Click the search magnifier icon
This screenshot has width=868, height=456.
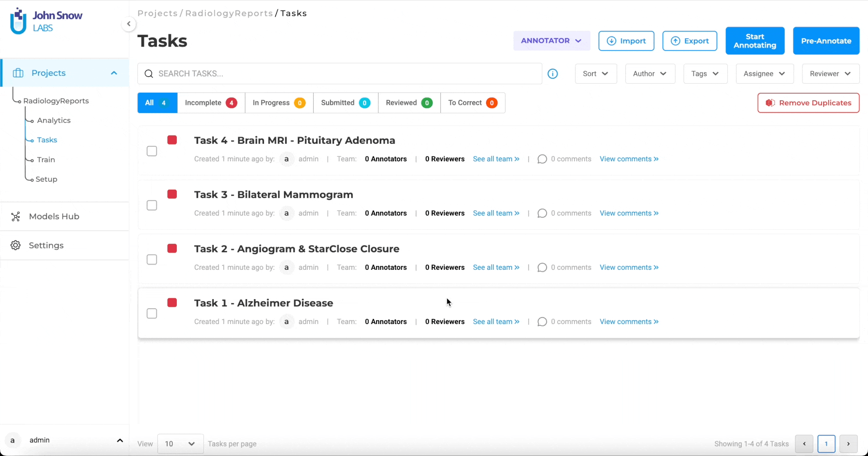(149, 74)
